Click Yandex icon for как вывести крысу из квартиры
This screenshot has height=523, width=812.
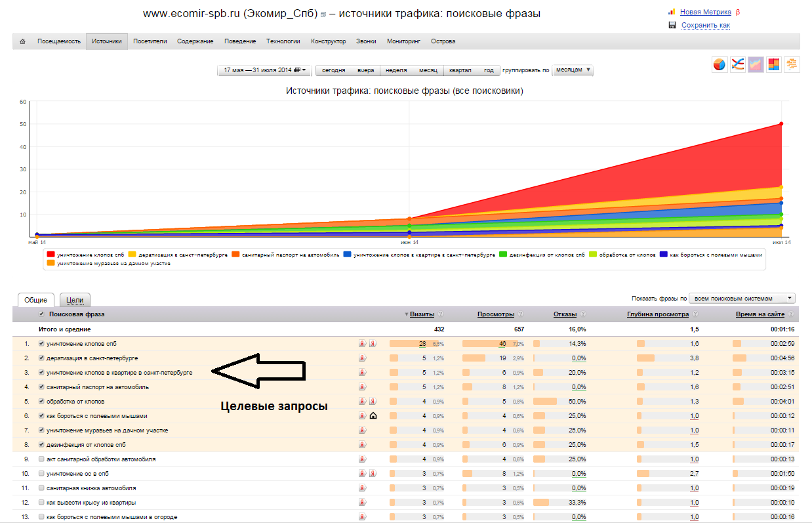pyautogui.click(x=361, y=502)
